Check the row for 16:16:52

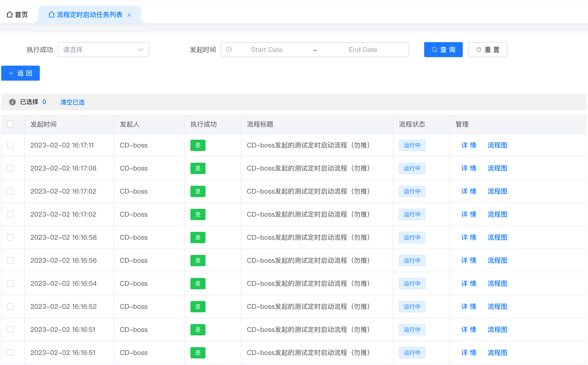click(x=10, y=306)
